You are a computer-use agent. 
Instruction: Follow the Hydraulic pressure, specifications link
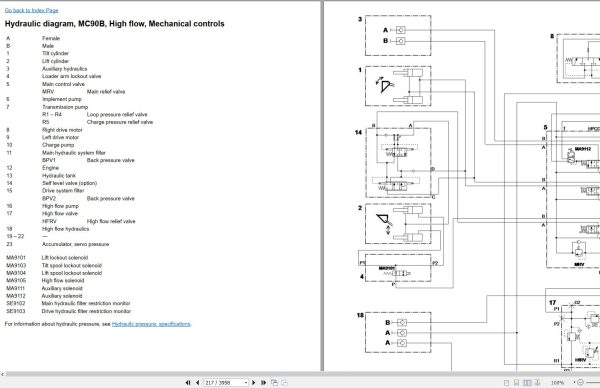click(151, 324)
